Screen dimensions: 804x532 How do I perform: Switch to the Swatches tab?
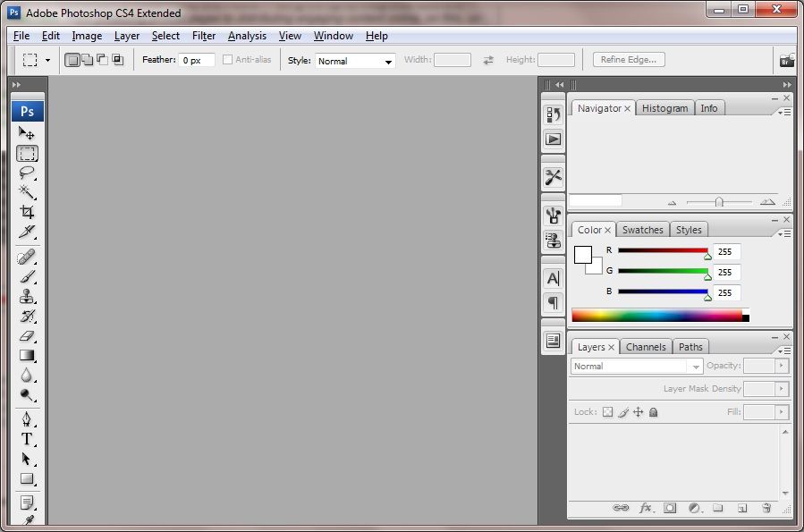pyautogui.click(x=642, y=230)
